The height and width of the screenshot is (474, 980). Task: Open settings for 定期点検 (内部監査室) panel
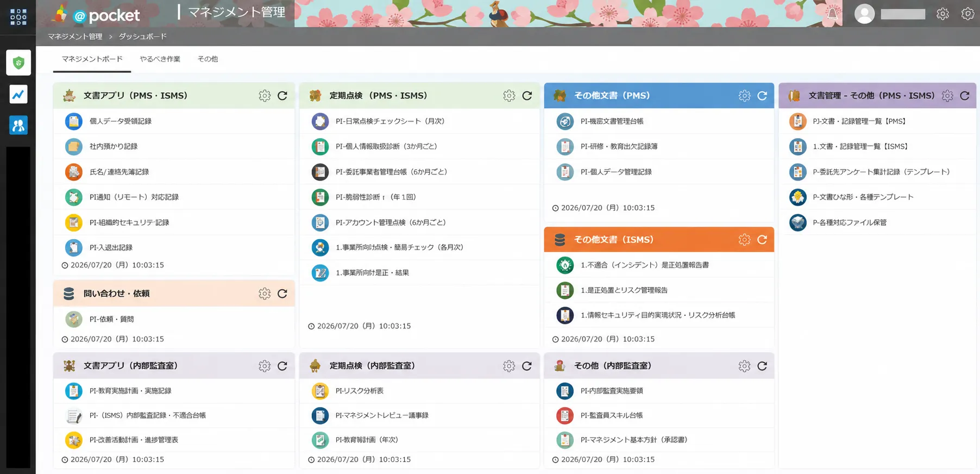[509, 366]
